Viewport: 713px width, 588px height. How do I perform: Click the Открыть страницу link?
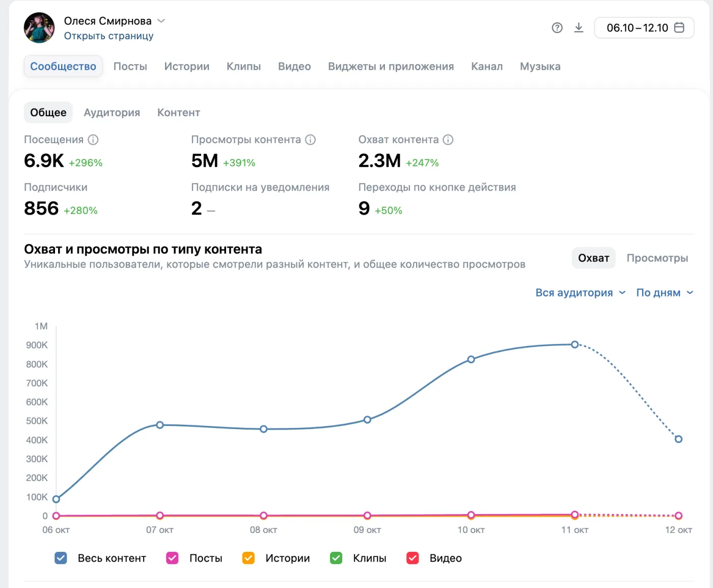click(108, 36)
